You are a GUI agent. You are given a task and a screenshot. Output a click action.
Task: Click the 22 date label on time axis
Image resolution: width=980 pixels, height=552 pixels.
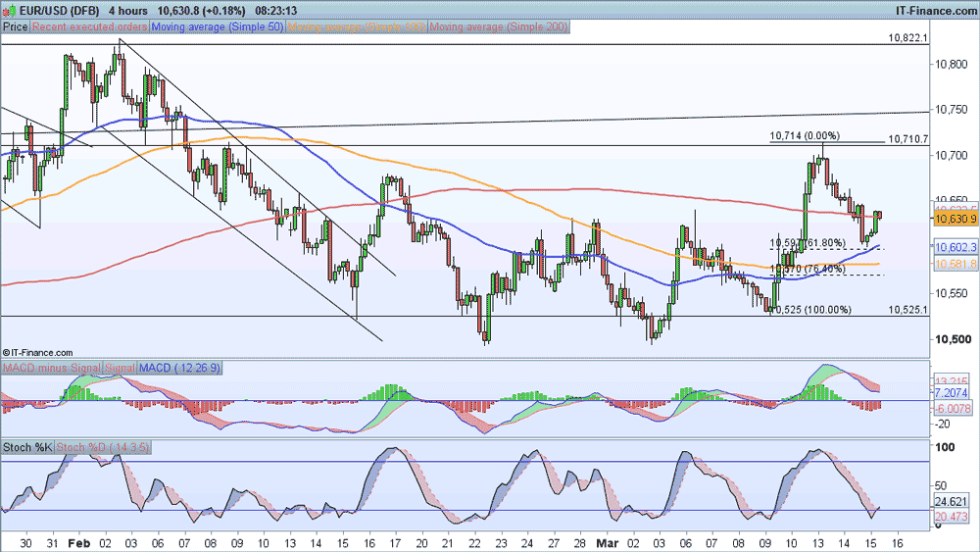pyautogui.click(x=474, y=543)
